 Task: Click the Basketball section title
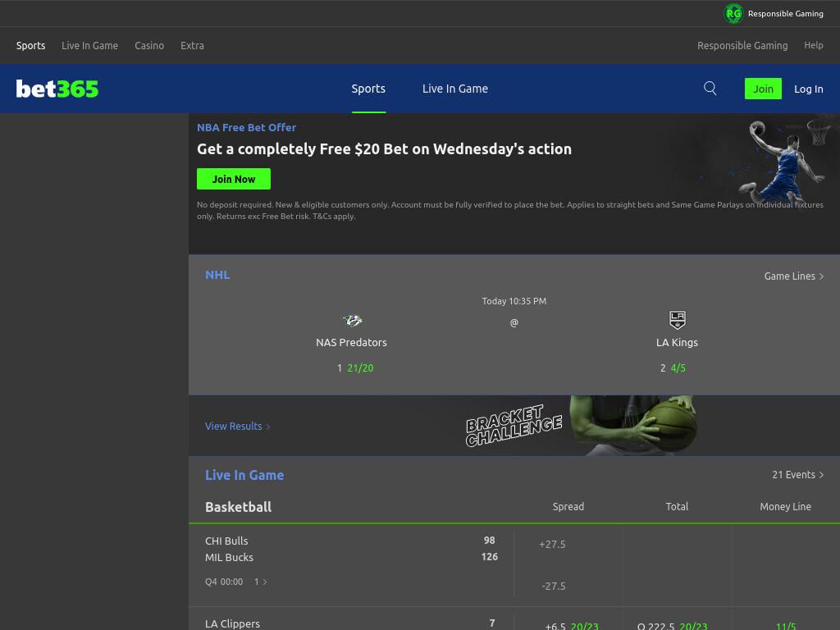(x=239, y=507)
